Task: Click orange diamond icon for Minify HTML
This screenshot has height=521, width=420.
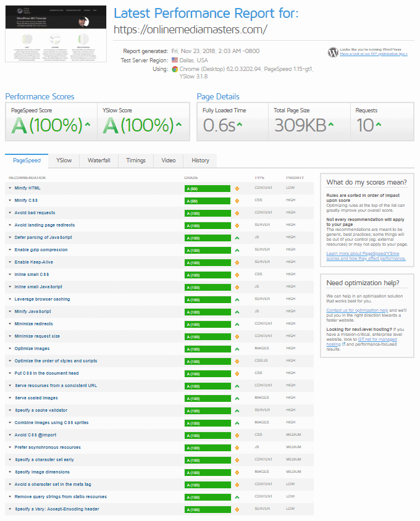Action: pos(237,189)
